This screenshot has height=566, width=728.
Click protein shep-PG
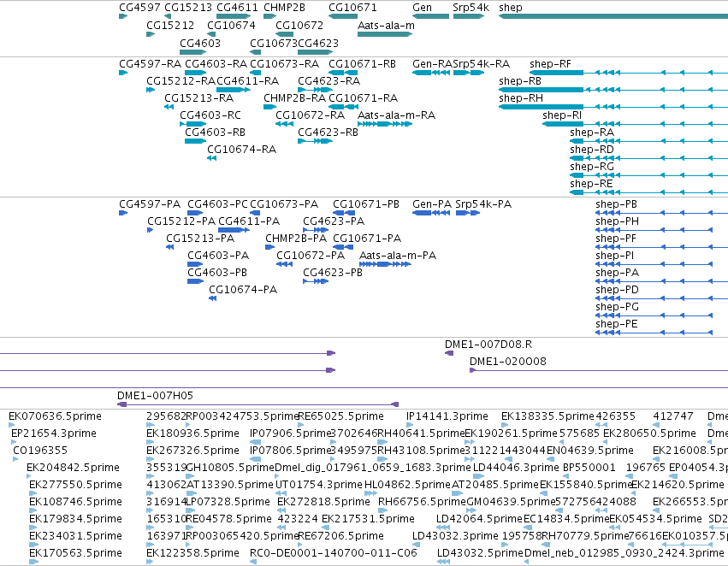coord(617,307)
